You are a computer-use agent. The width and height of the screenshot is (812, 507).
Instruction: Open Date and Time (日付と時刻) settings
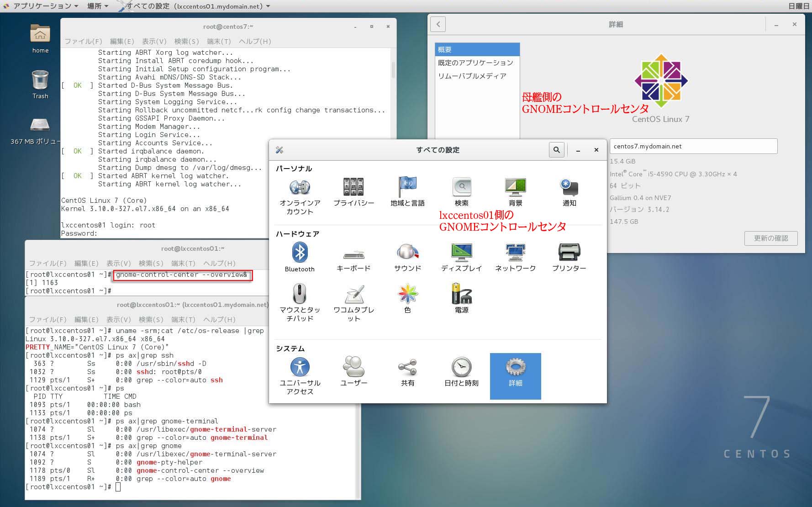[461, 372]
